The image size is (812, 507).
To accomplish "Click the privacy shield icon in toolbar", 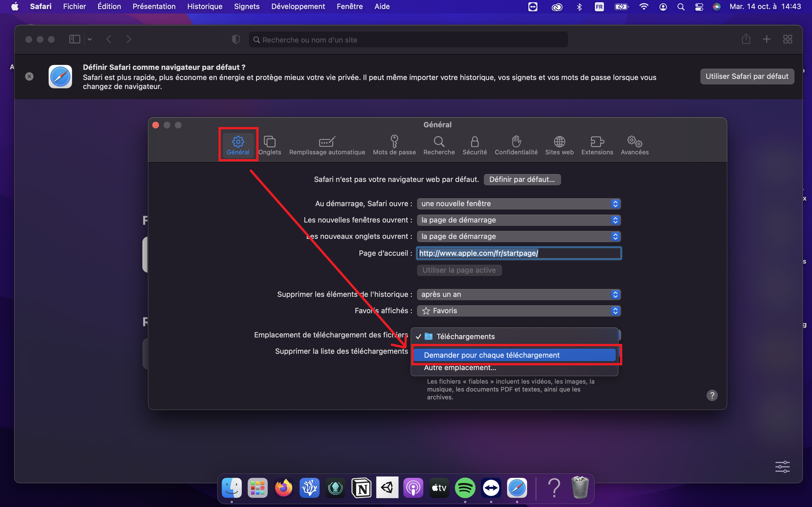I will point(236,39).
